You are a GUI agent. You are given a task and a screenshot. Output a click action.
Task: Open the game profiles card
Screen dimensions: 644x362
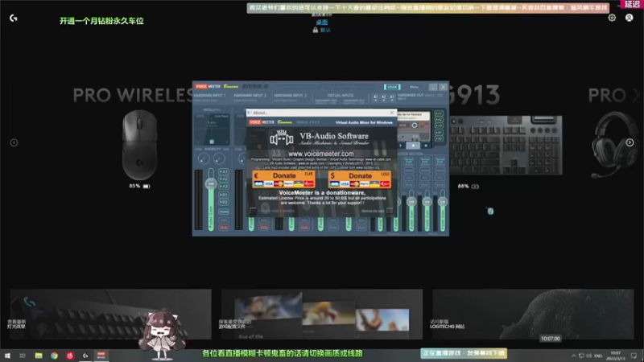[321, 314]
